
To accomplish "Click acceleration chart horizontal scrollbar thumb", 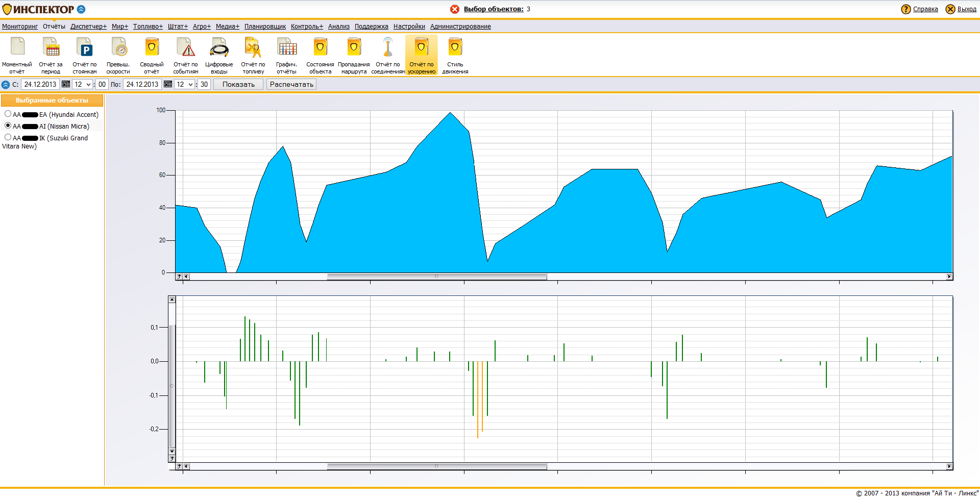I will (437, 466).
